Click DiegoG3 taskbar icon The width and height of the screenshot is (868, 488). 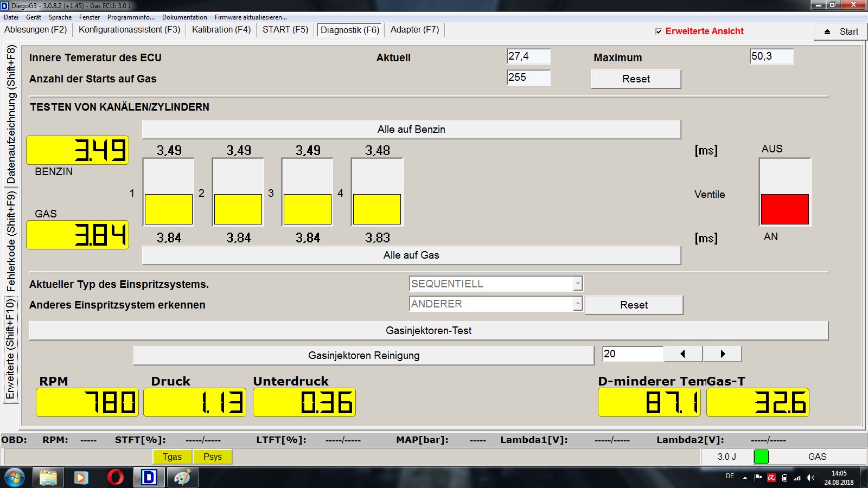coord(149,478)
